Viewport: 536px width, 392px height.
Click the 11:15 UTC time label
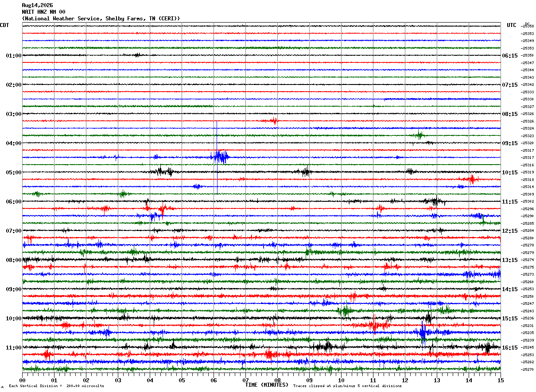pyautogui.click(x=510, y=202)
